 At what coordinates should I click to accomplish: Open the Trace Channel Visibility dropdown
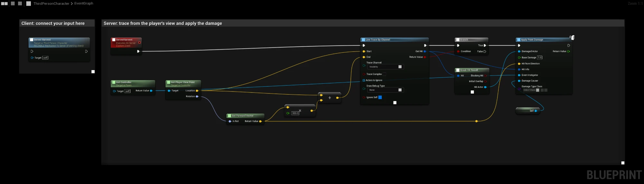pos(385,67)
